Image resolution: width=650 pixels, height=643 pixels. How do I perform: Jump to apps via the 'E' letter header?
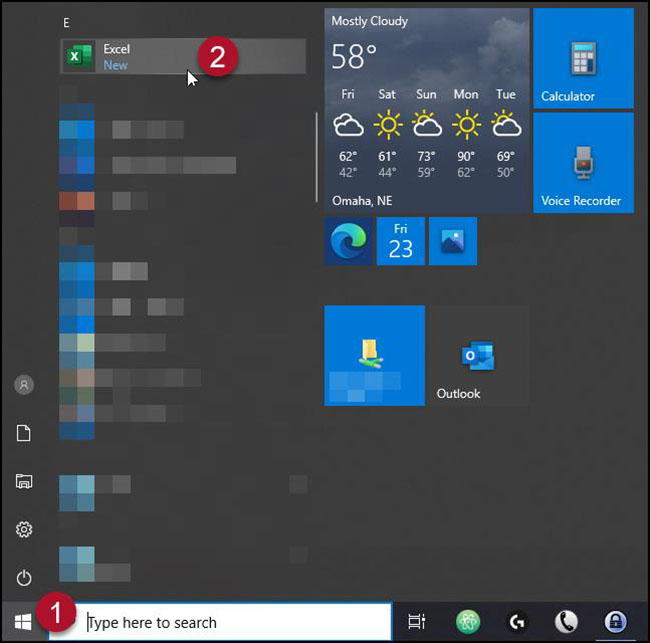click(66, 23)
